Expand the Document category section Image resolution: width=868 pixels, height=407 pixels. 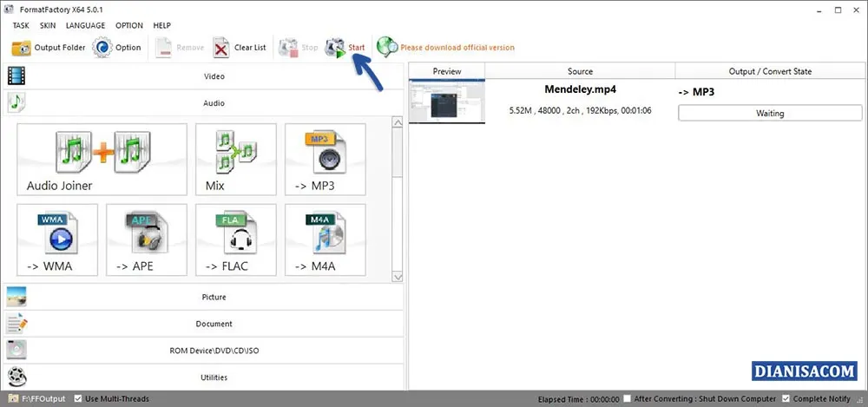coord(204,324)
